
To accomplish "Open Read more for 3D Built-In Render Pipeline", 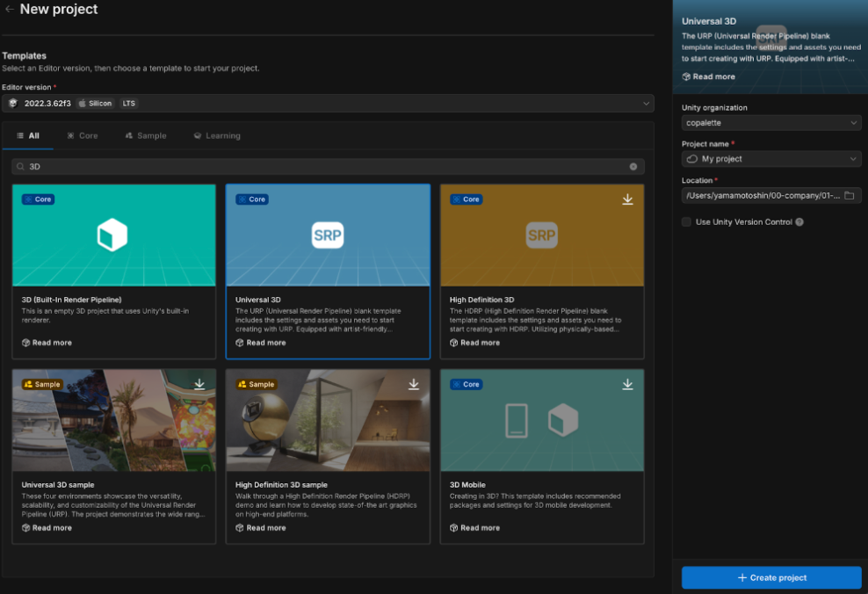I will coord(47,343).
